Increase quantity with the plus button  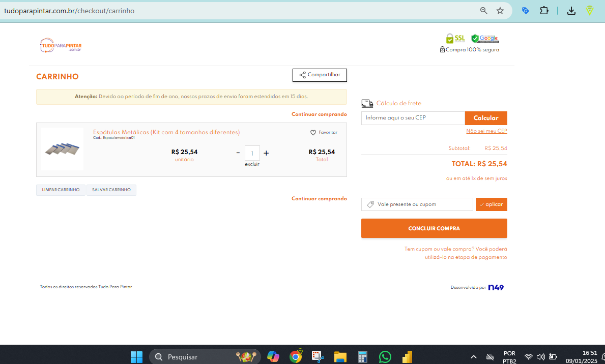pyautogui.click(x=266, y=153)
